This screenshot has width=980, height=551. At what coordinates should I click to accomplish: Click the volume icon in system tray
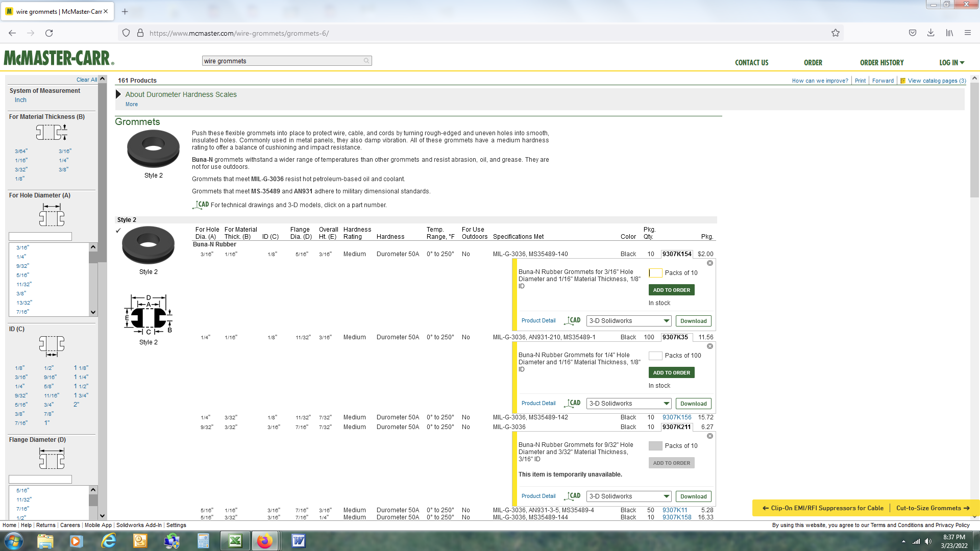(x=928, y=541)
